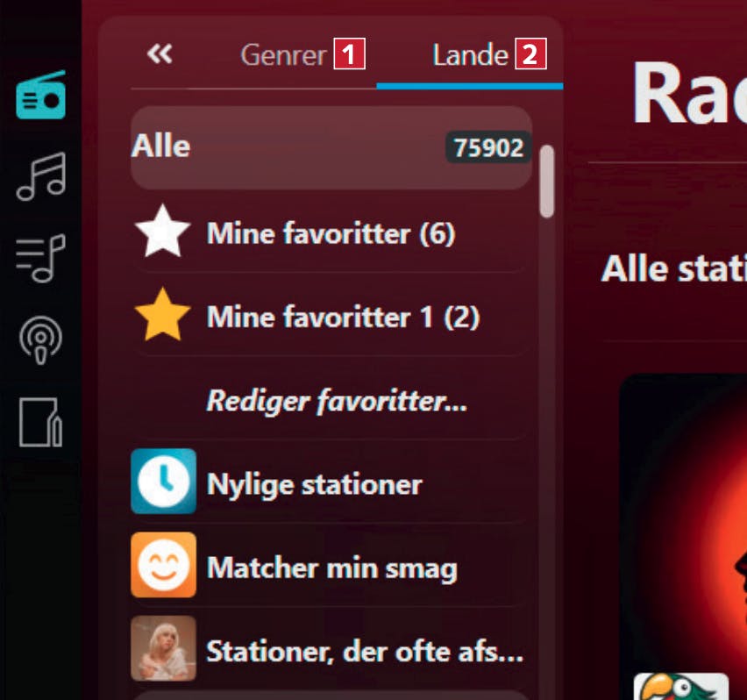Open the Playlist icon in sidebar

40,258
